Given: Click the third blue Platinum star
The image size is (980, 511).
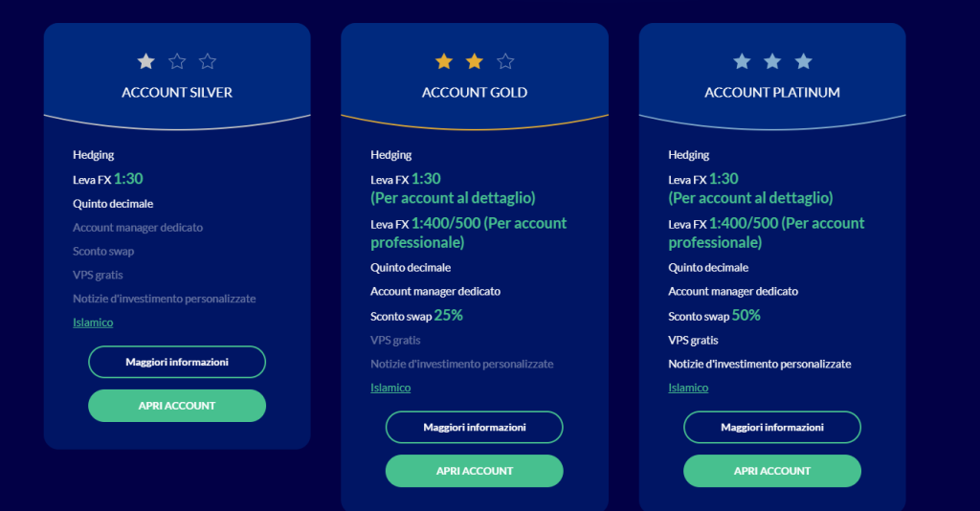Looking at the screenshot, I should point(804,61).
